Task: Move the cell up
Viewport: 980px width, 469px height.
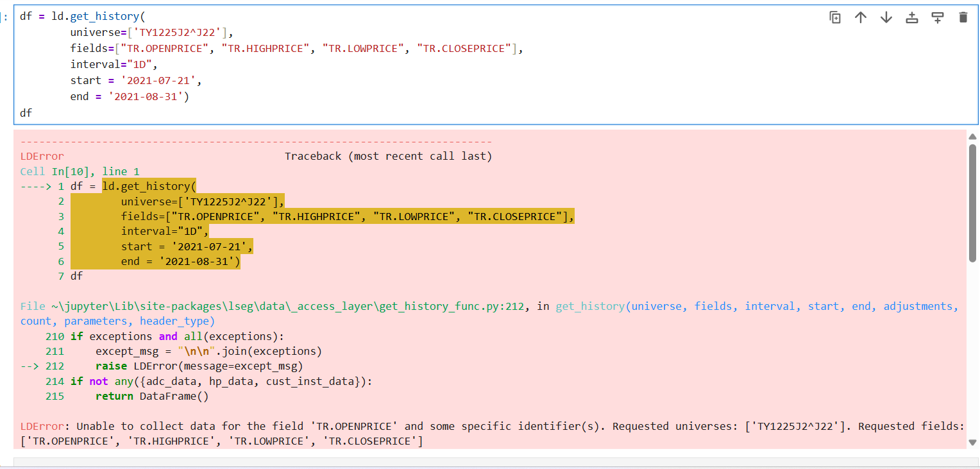Action: (x=861, y=17)
